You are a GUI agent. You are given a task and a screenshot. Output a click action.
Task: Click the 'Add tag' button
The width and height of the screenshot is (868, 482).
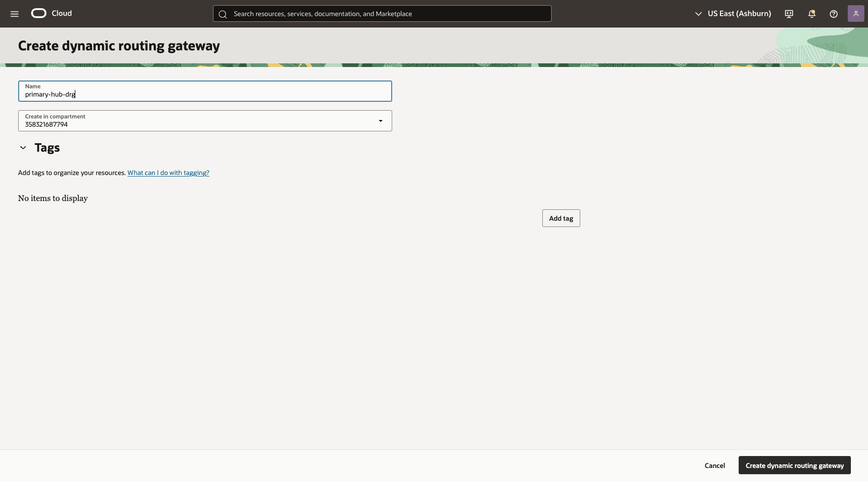point(560,218)
